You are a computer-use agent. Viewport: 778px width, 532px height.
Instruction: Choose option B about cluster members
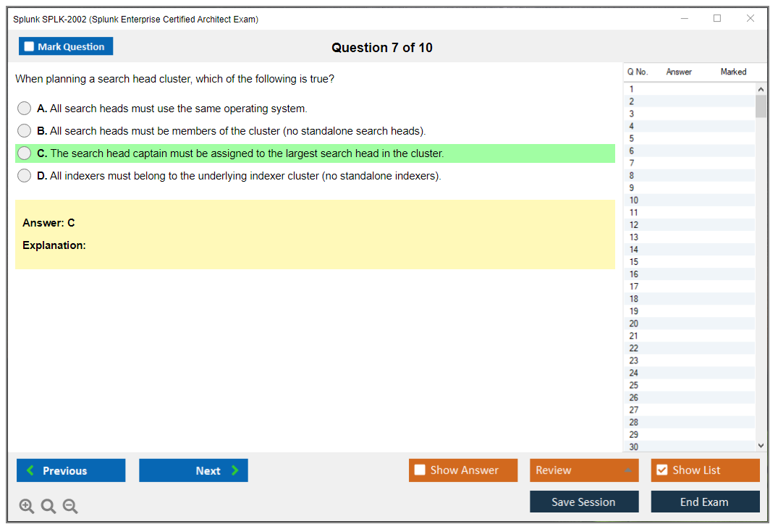click(25, 131)
